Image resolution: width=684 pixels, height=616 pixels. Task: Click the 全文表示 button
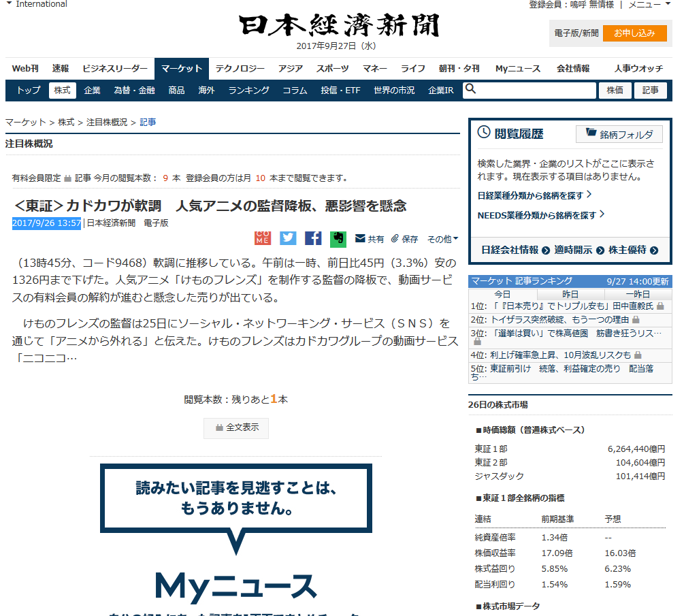coord(236,428)
